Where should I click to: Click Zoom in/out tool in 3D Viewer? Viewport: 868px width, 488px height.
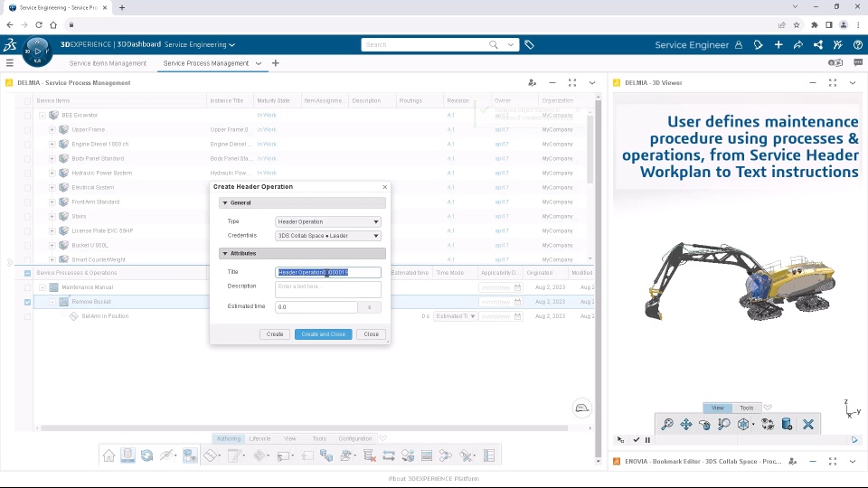coord(724,425)
